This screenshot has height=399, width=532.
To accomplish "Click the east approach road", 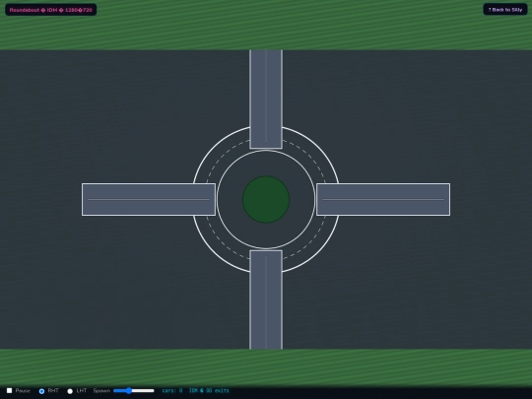I will [x=383, y=199].
